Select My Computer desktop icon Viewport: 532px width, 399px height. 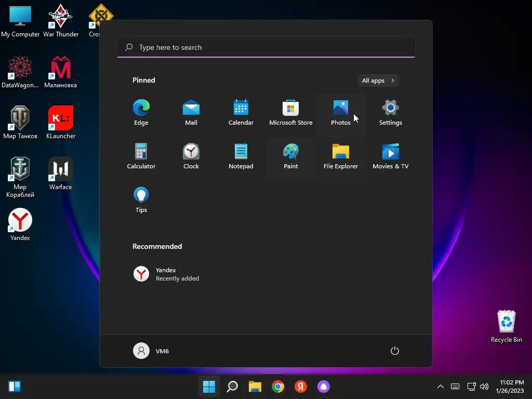tap(20, 21)
